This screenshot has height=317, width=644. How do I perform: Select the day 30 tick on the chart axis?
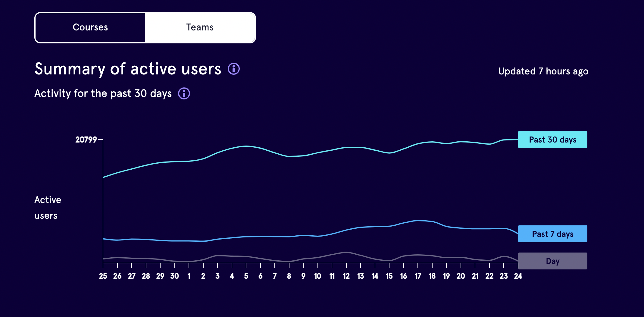[175, 276]
